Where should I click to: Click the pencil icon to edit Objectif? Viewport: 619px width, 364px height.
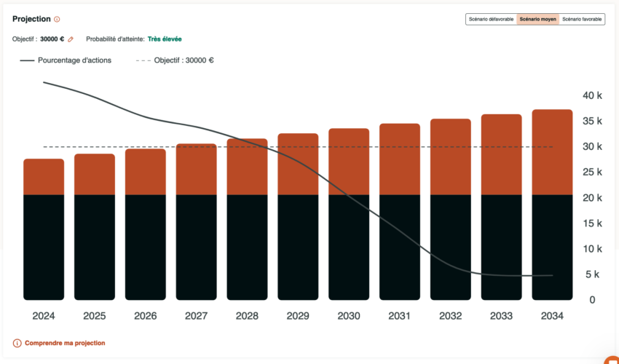pos(71,39)
